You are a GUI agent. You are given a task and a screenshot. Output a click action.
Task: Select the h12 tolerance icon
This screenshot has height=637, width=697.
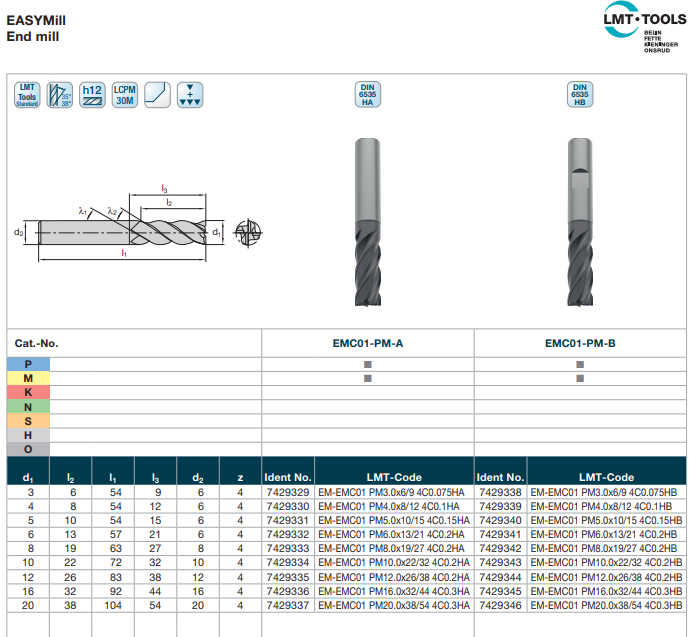[92, 95]
